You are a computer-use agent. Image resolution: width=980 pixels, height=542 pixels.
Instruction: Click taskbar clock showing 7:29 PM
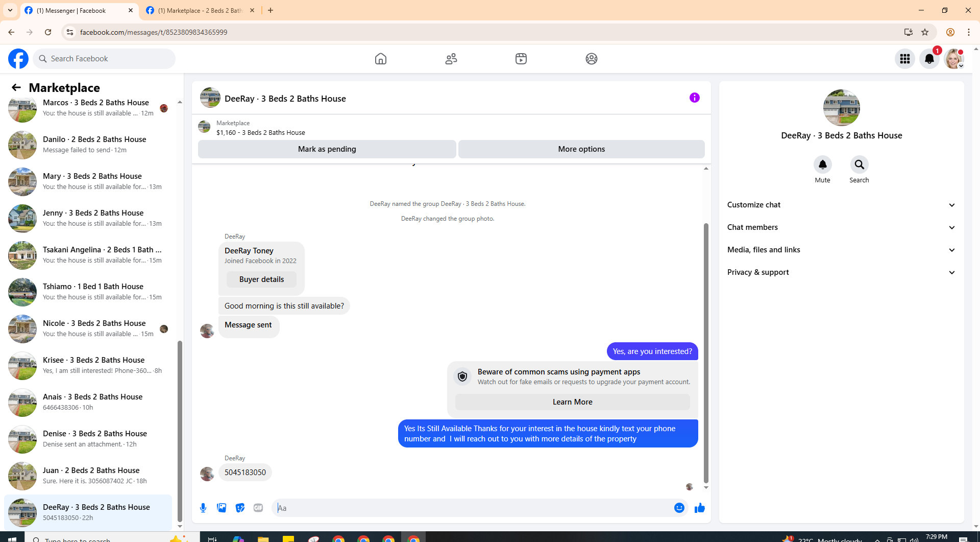(x=936, y=537)
